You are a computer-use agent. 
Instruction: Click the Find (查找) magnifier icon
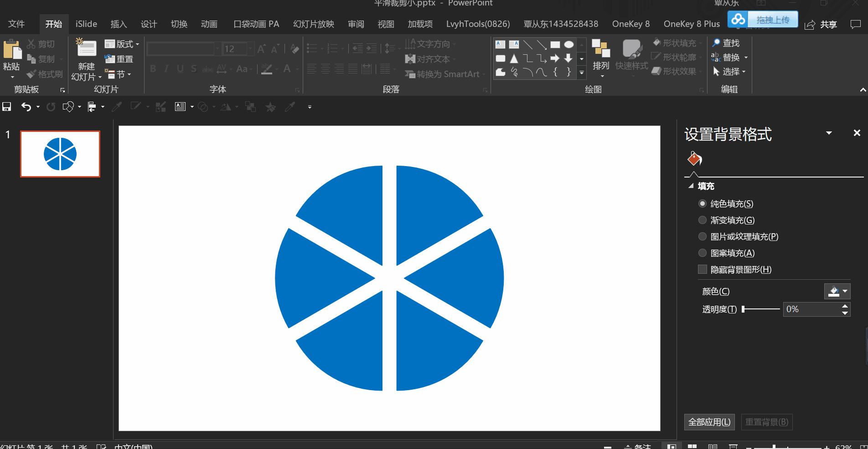(716, 43)
